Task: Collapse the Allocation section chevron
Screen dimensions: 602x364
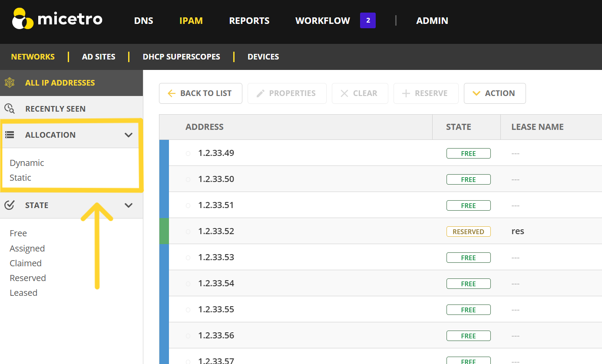Action: (x=129, y=135)
